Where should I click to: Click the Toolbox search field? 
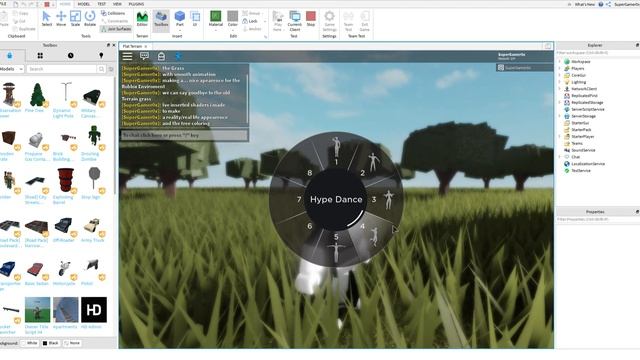tap(62, 69)
